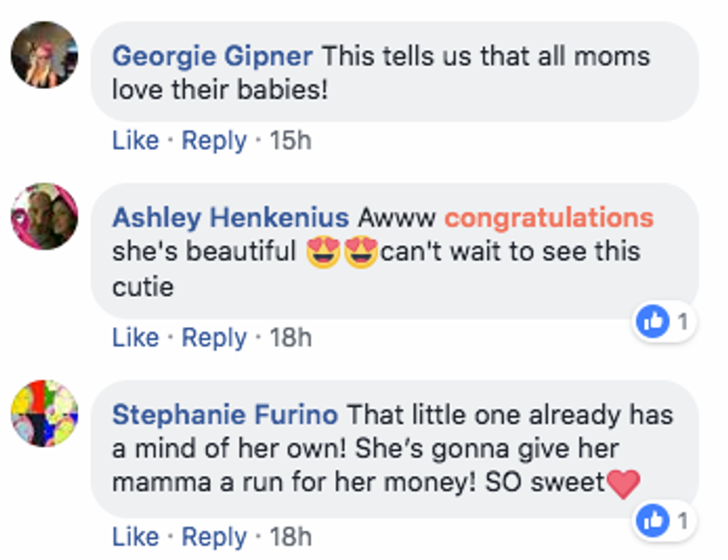The width and height of the screenshot is (728, 560).
Task: Like Ashley Henkenius's comment
Action: (135, 337)
